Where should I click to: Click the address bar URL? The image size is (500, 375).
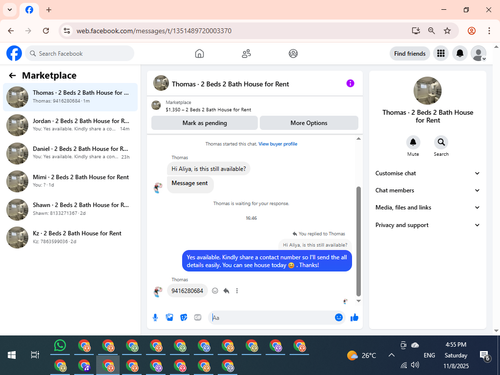pyautogui.click(x=154, y=31)
